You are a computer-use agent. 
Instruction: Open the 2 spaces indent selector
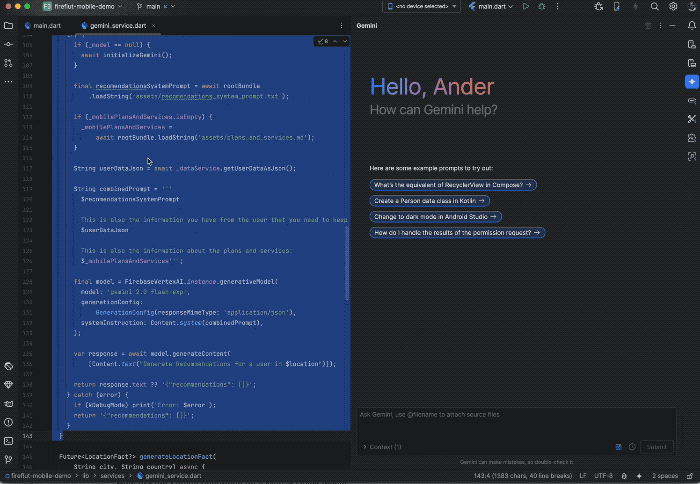tap(665, 476)
